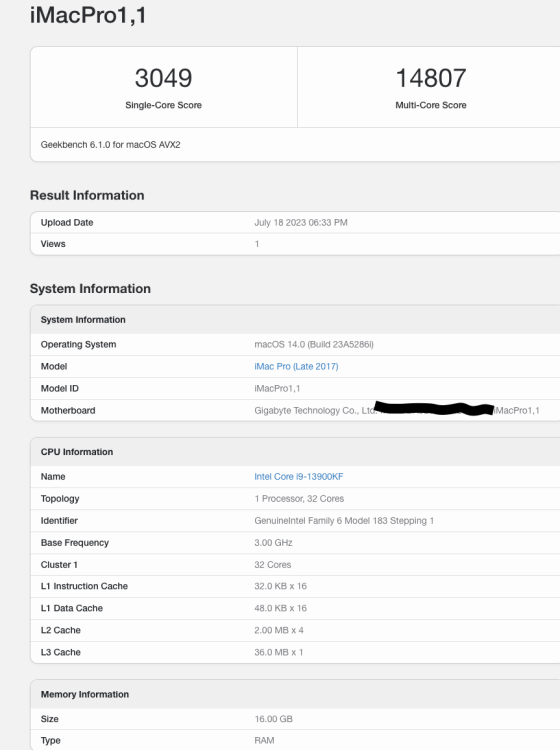
Task: Select the 36.0 MB x 1 cache value
Action: 279,652
